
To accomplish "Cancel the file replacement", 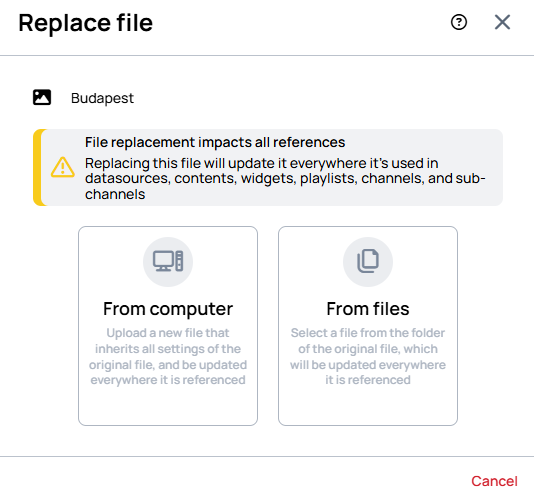I will pos(494,481).
